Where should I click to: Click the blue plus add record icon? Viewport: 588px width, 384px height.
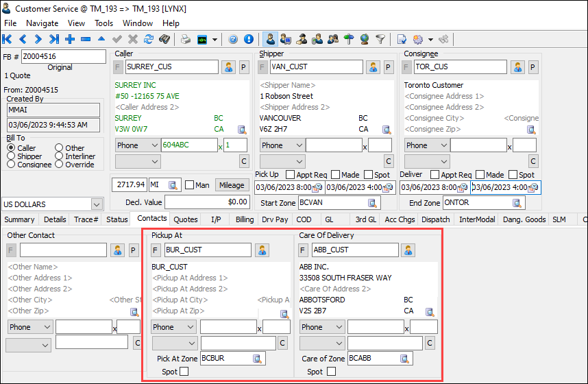point(70,39)
